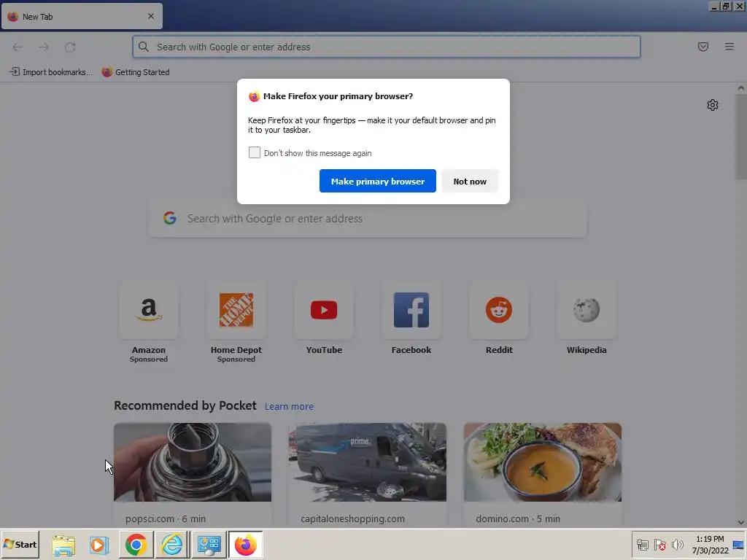The image size is (747, 560).
Task: Click the Google G logo in search box
Action: (x=170, y=218)
